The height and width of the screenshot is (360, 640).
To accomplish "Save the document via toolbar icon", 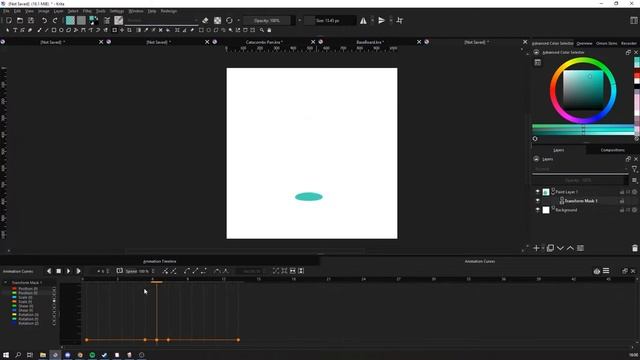I will [31, 20].
